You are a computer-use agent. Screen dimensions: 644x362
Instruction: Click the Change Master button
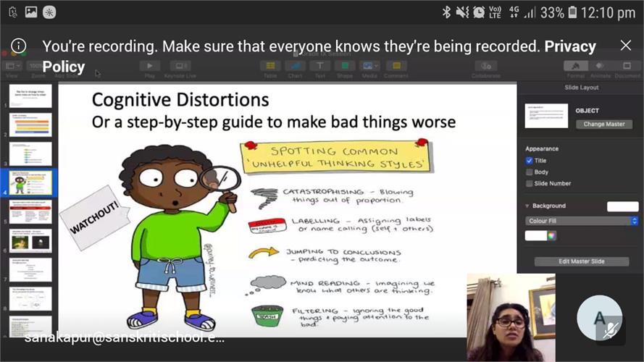point(603,124)
